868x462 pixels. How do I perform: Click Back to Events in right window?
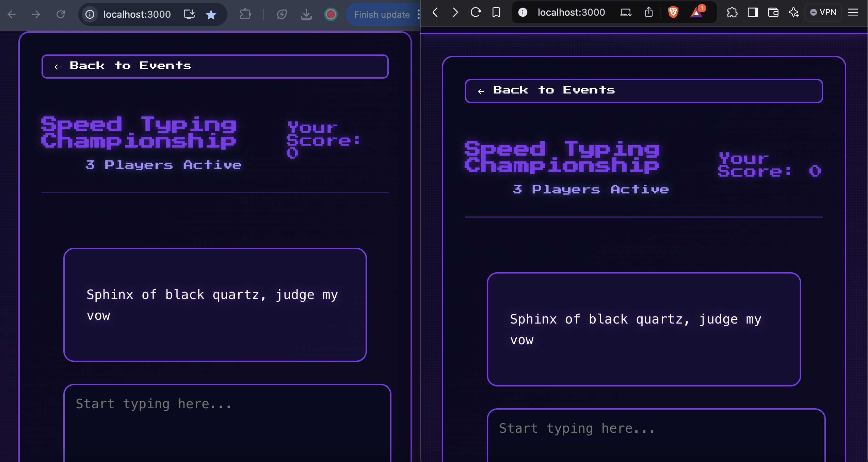[643, 91]
